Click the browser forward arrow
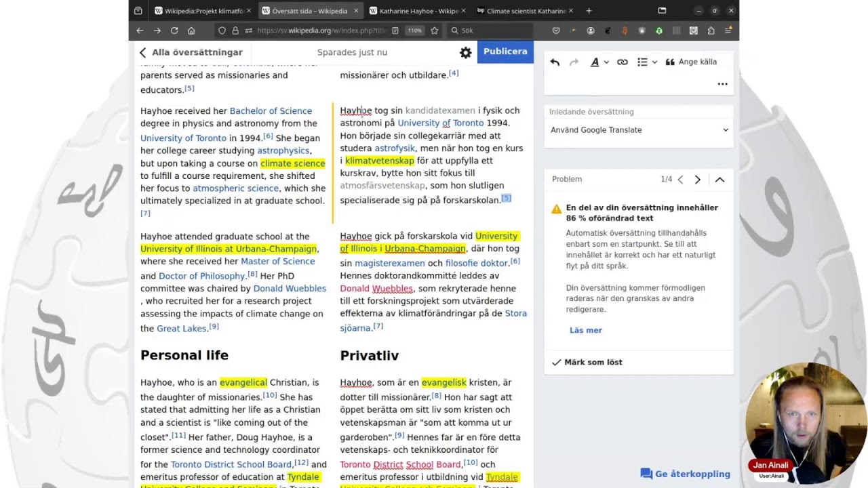 157,30
